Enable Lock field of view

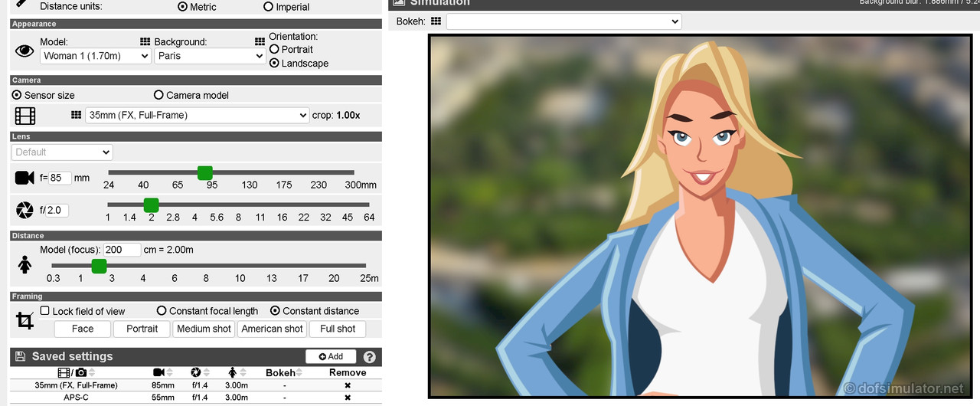pos(45,311)
